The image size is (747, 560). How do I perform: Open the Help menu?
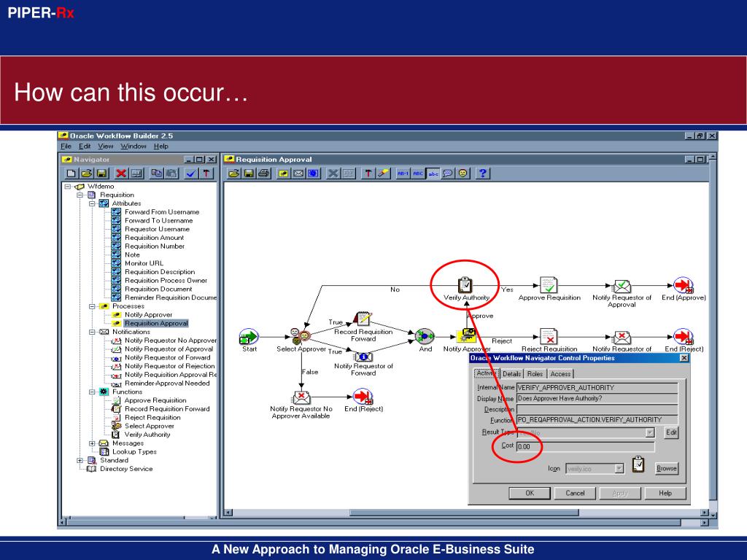click(x=161, y=146)
